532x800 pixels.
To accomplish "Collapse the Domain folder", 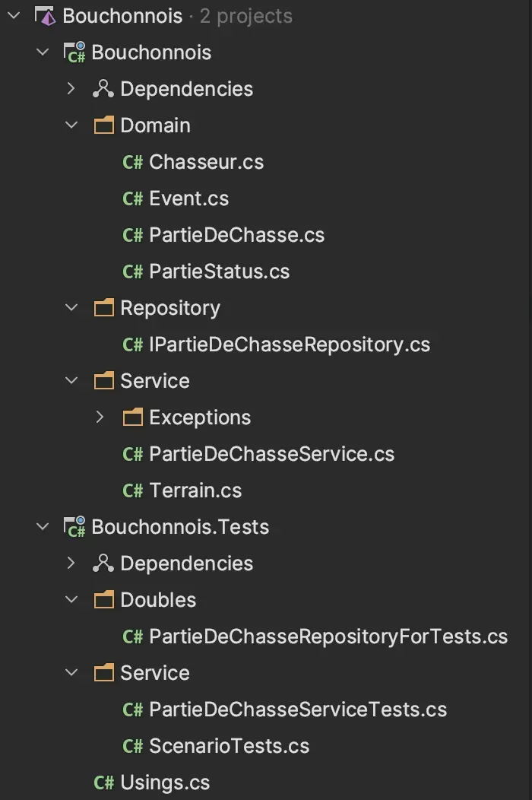I will click(71, 125).
